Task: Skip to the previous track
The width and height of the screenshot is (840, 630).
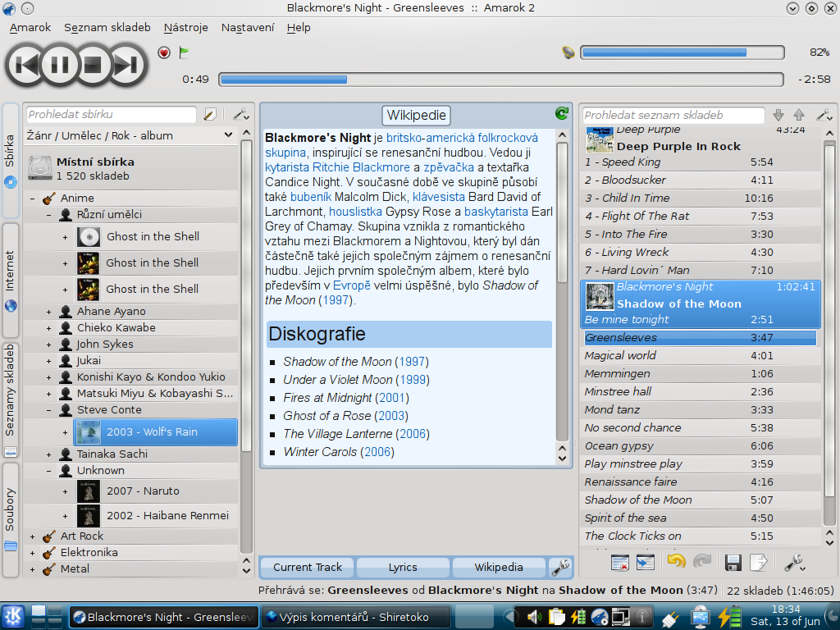Action: [x=25, y=65]
